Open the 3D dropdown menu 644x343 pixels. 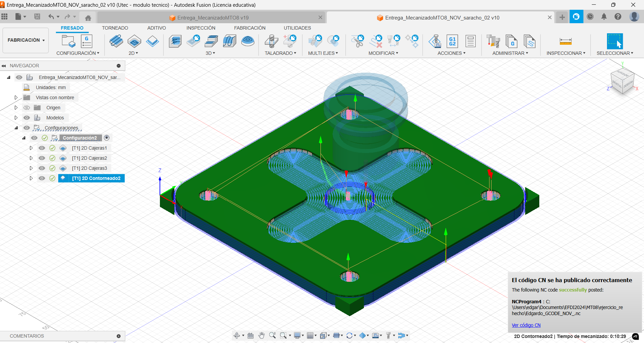(210, 53)
